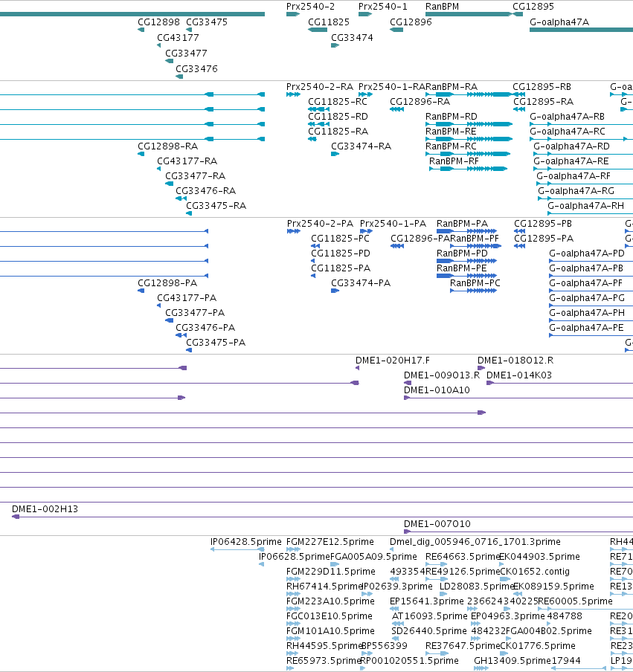Click protein label "CG11825-PD"
This screenshot has width=633, height=672.
pos(341,253)
